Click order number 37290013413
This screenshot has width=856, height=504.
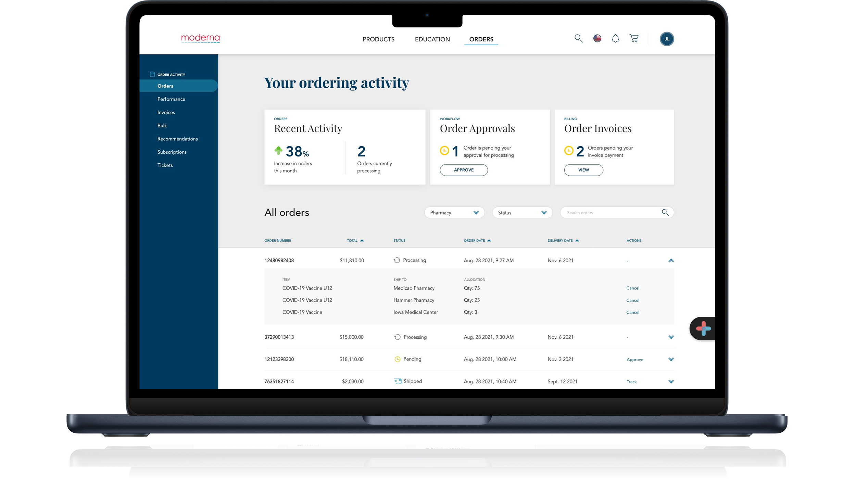pos(279,337)
